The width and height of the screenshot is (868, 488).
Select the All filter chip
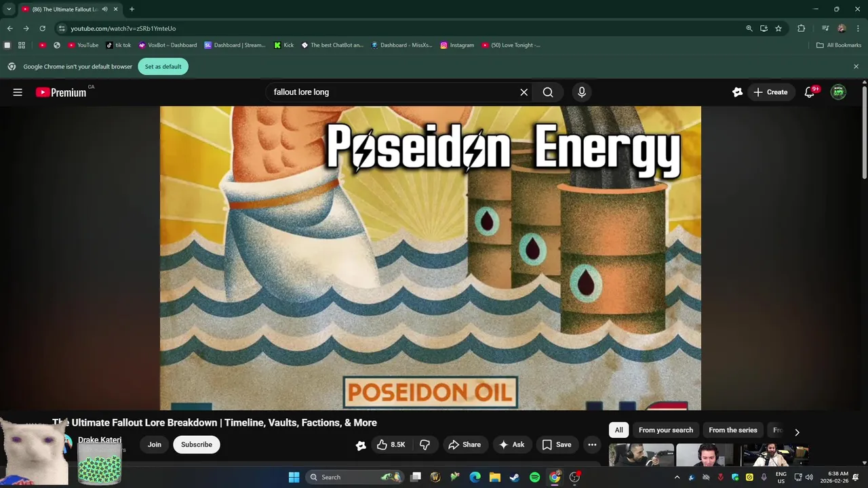(x=618, y=430)
